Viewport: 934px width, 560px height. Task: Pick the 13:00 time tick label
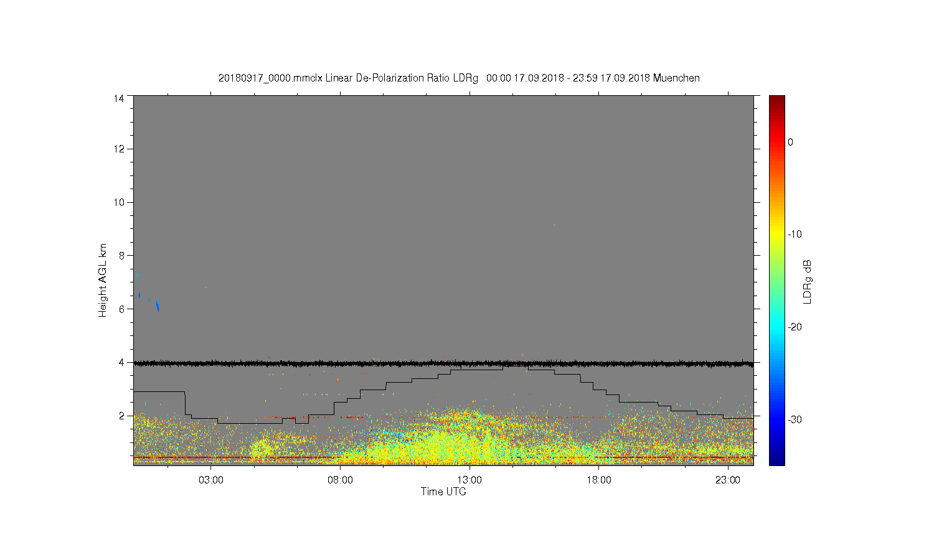[469, 480]
